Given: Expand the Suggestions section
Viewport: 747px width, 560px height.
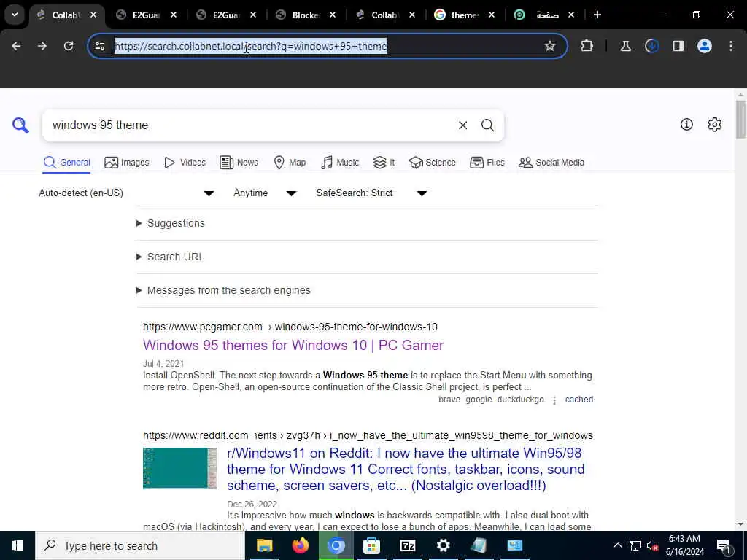Looking at the screenshot, I should (x=171, y=223).
